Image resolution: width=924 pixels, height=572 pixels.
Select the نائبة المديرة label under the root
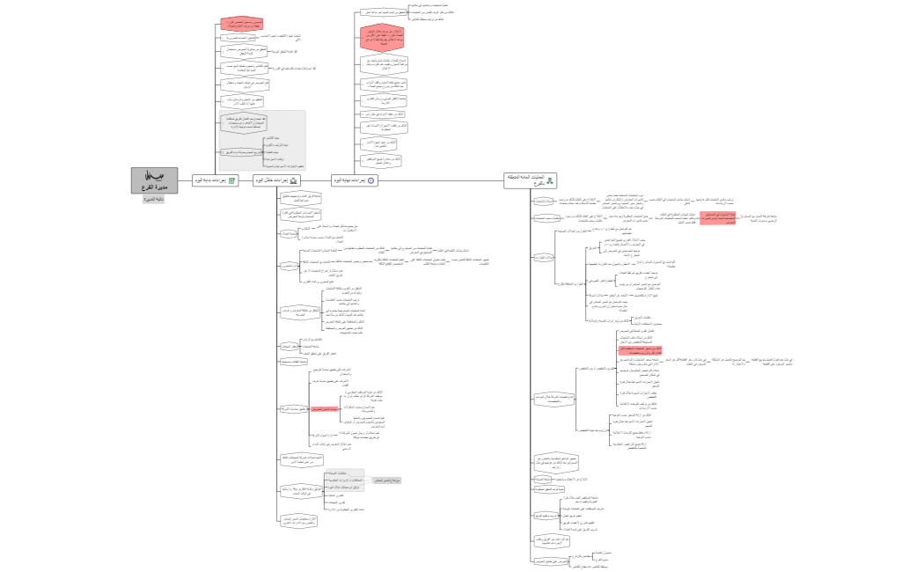[154, 200]
